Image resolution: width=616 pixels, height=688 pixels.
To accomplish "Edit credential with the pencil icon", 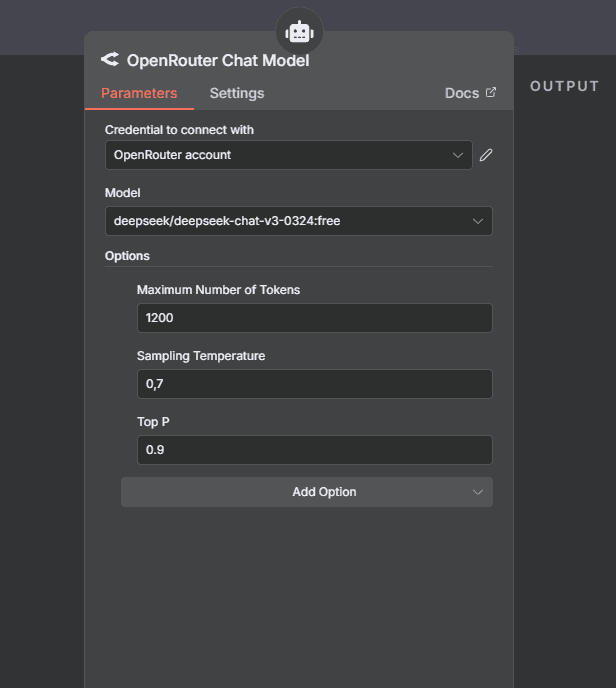I will [x=486, y=155].
